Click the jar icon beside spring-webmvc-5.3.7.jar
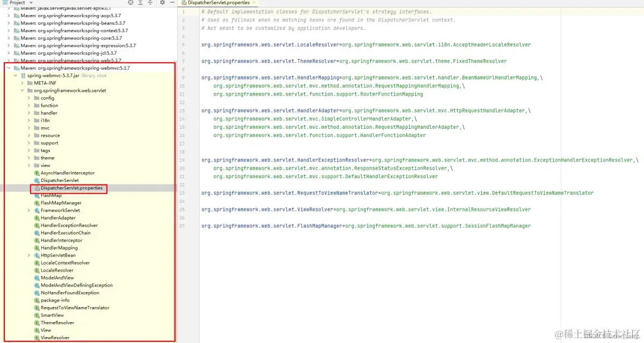This screenshot has height=343, width=644. tap(23, 76)
